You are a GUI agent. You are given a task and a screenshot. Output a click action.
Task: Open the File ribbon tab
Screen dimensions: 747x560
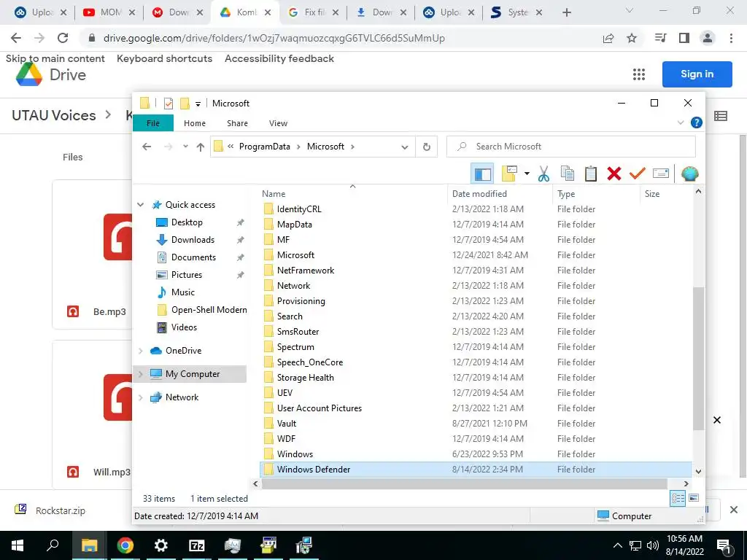(153, 123)
